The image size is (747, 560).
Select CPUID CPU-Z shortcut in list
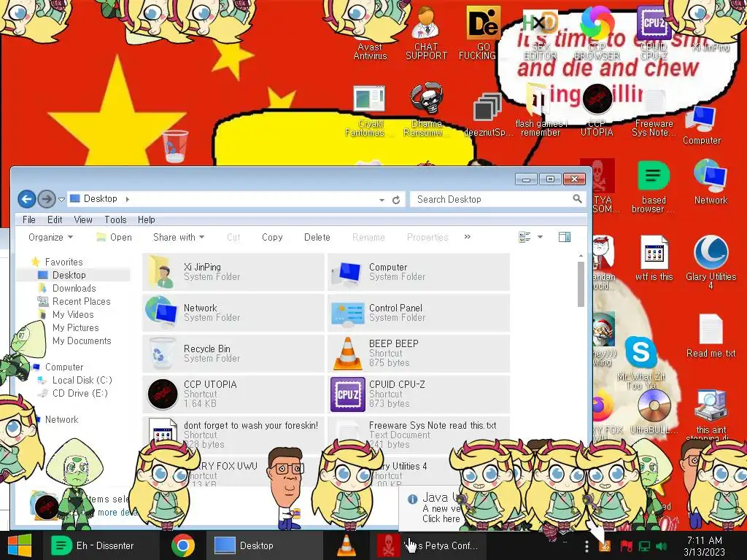pos(419,394)
